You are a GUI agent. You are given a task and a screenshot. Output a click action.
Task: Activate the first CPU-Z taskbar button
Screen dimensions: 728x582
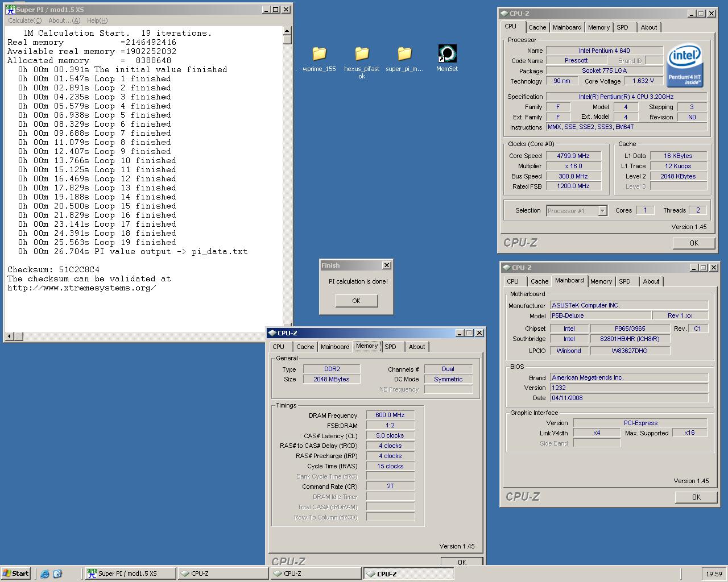pos(222,573)
